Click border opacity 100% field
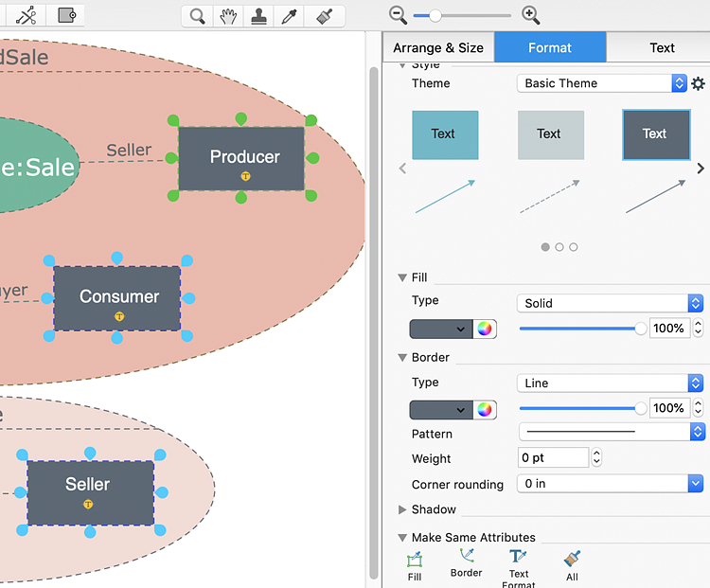This screenshot has height=588, width=710. click(x=669, y=408)
